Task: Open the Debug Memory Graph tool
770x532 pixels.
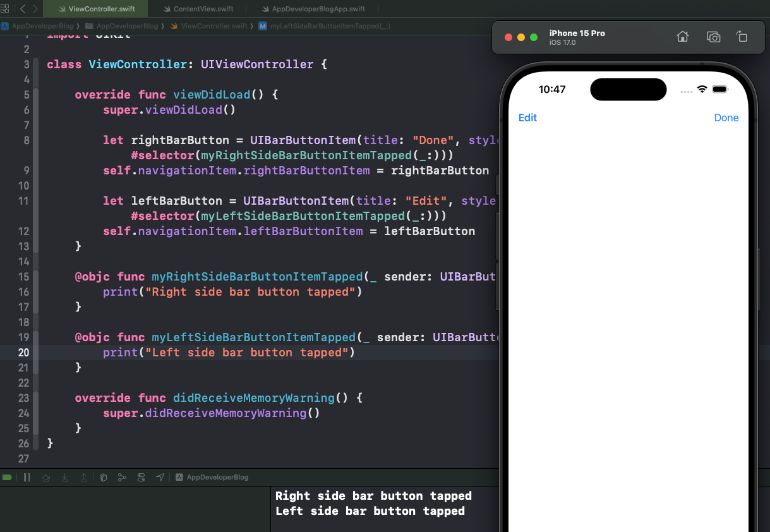Action: click(122, 477)
